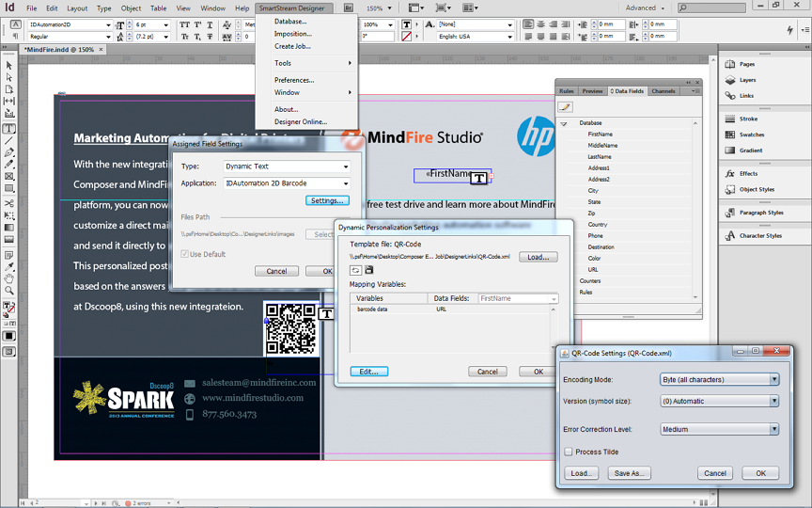Choose the Rectangle Frame tool

point(8,177)
